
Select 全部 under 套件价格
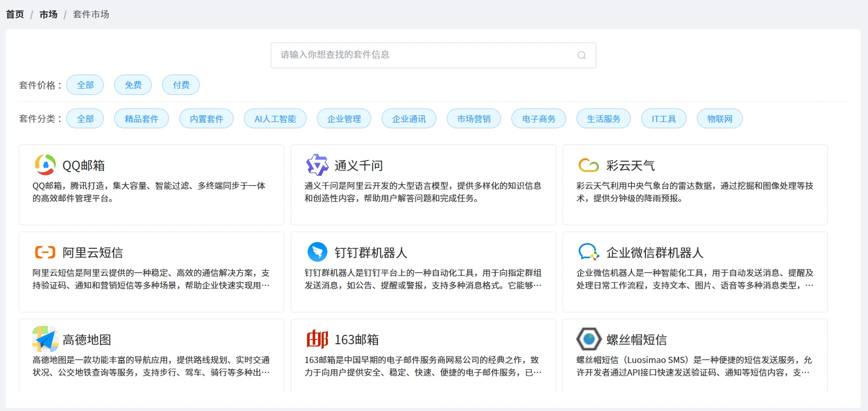coord(85,85)
